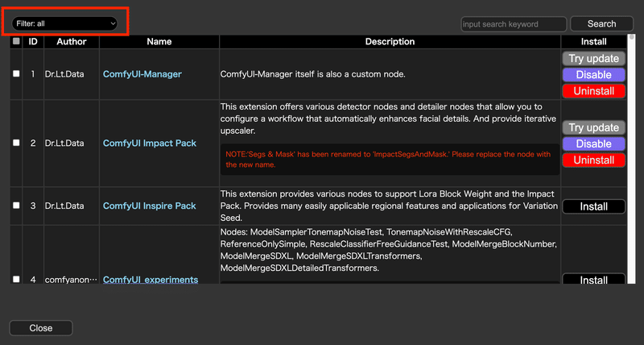Open the ComfyUI Inspire Pack link
Image resolution: width=644 pixels, height=345 pixels.
pyautogui.click(x=150, y=206)
